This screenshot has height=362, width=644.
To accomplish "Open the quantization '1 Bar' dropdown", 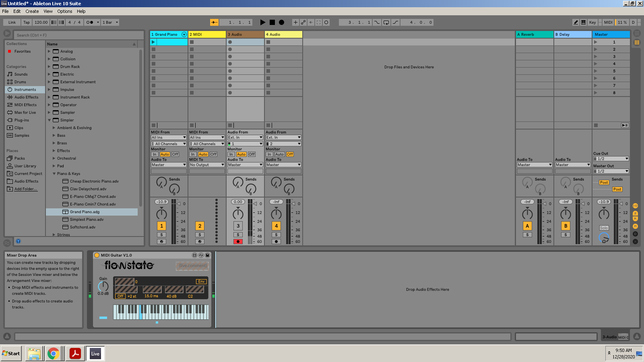I will [x=110, y=23].
